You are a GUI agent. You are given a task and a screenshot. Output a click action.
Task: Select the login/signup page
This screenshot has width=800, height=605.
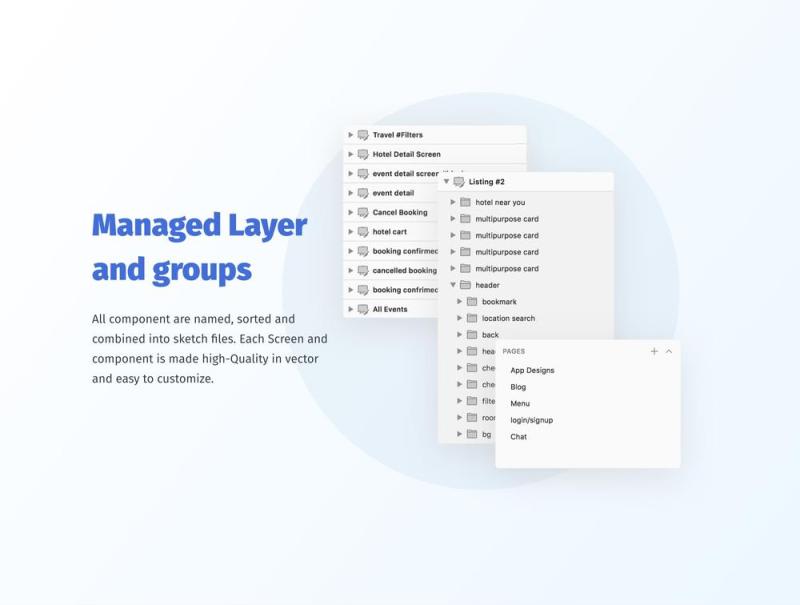(531, 420)
